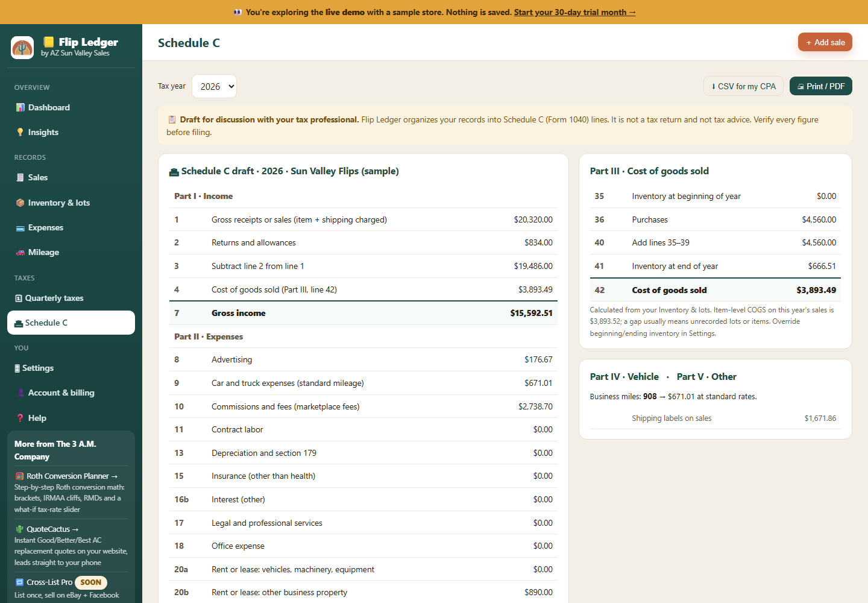868x603 pixels.
Task: Click Rent or lease: other business property row
Action: pyautogui.click(x=363, y=592)
